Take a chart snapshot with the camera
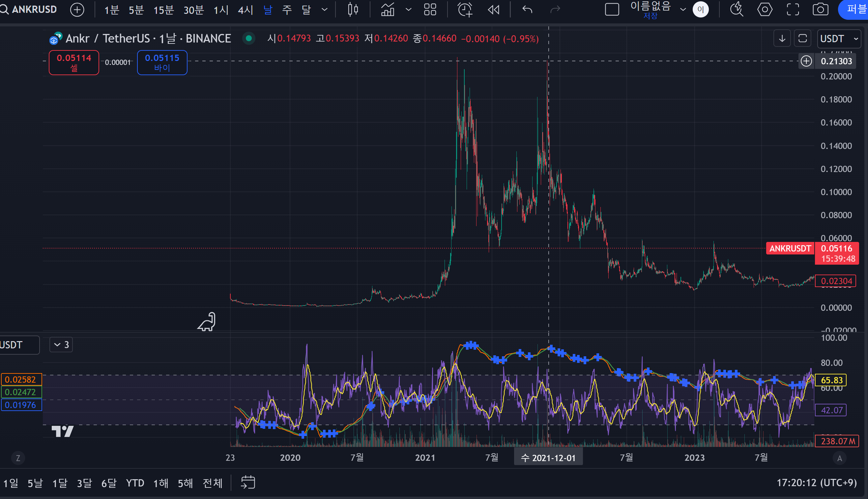Image resolution: width=868 pixels, height=499 pixels. tap(820, 10)
